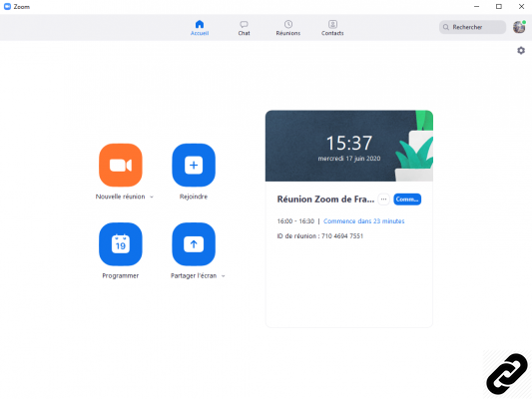Open the Programmer calendar icon
Image resolution: width=532 pixels, height=399 pixels.
click(x=121, y=244)
